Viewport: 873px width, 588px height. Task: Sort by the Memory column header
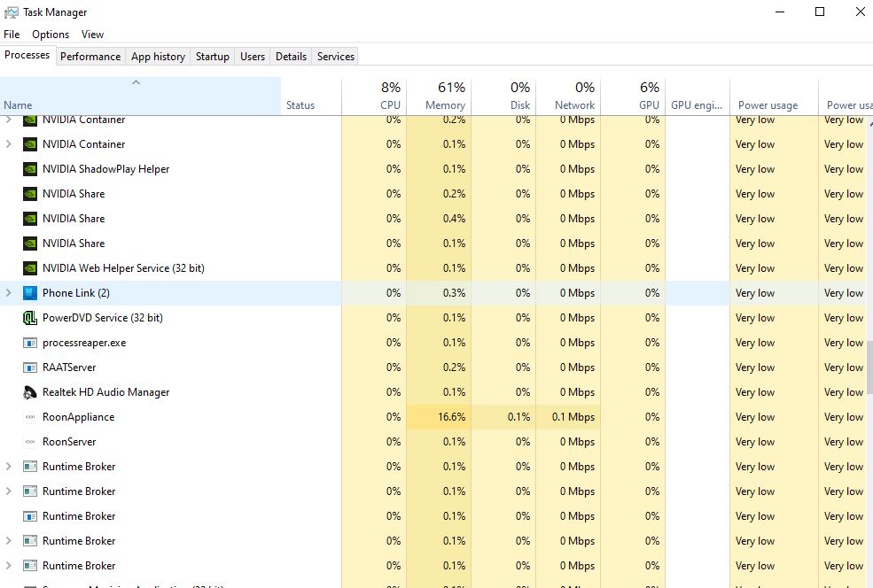click(x=439, y=97)
